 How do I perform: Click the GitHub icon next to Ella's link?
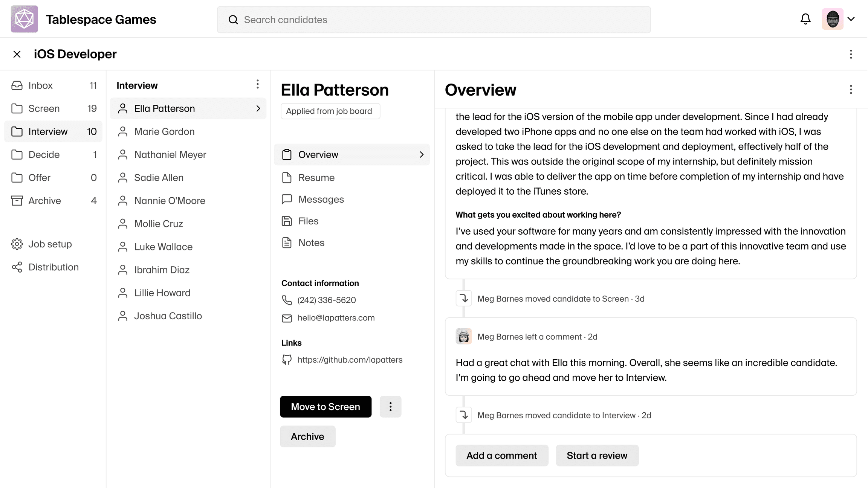(287, 360)
